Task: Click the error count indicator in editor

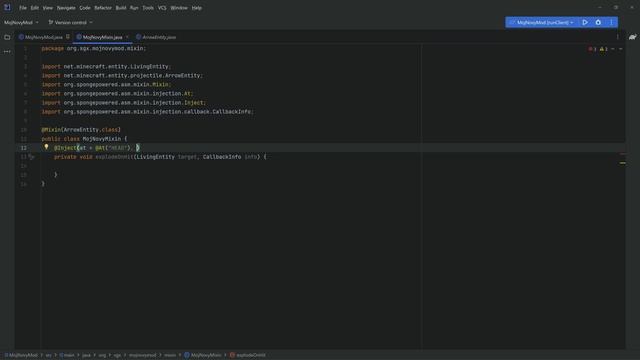Action: (x=592, y=49)
